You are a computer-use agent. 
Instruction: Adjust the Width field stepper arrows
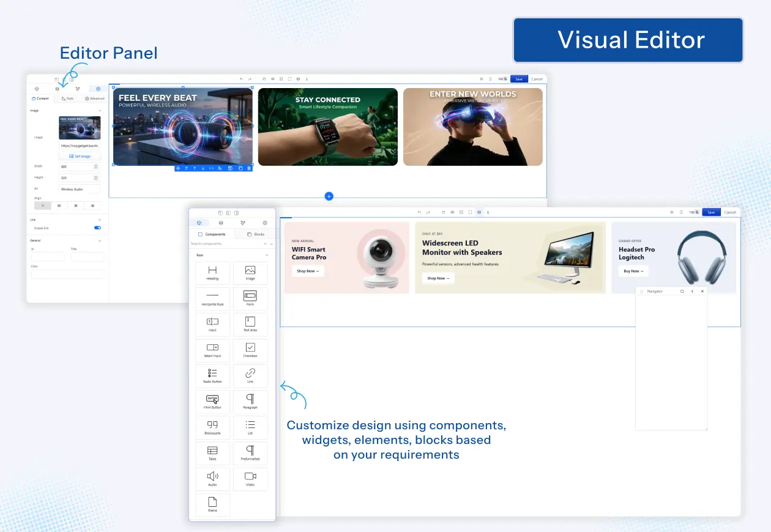[95, 166]
